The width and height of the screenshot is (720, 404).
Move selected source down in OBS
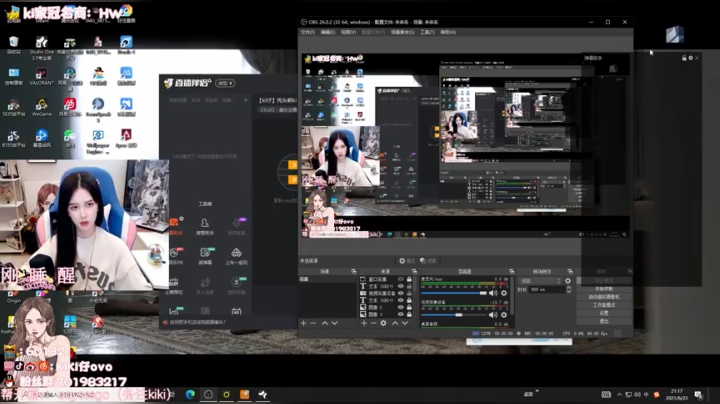tap(405, 323)
